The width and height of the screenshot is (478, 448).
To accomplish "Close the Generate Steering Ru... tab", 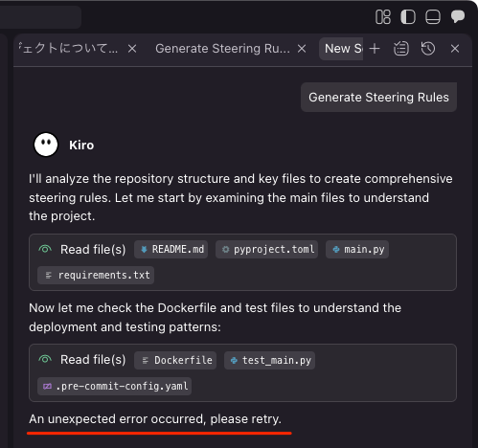I will 302,49.
